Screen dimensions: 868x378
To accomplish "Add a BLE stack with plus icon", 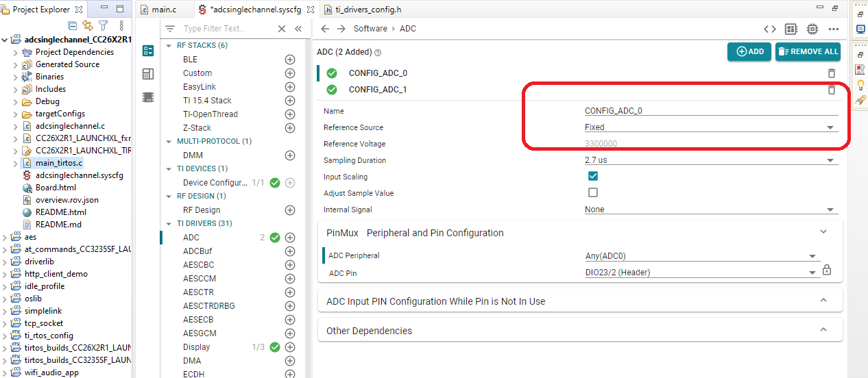I will [290, 60].
